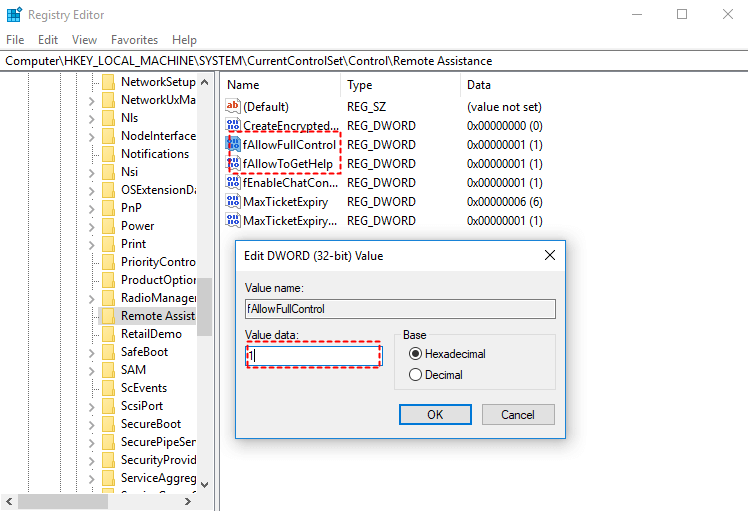Click the registry path address bar
The width and height of the screenshot is (748, 511).
tap(374, 61)
